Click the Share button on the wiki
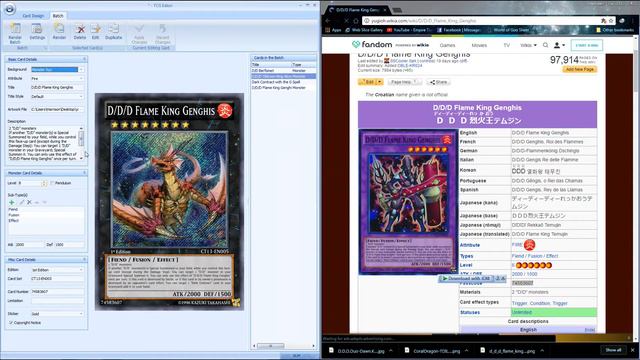Screen dimensions: 640x360 [x=438, y=82]
